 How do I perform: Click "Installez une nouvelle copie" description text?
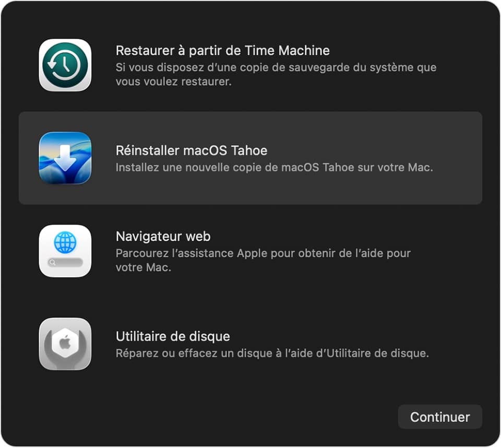pyautogui.click(x=189, y=168)
